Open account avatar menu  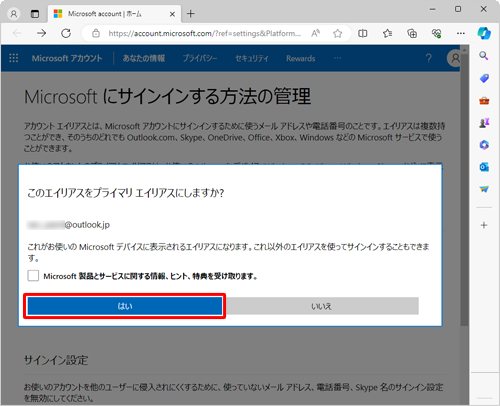tap(455, 58)
